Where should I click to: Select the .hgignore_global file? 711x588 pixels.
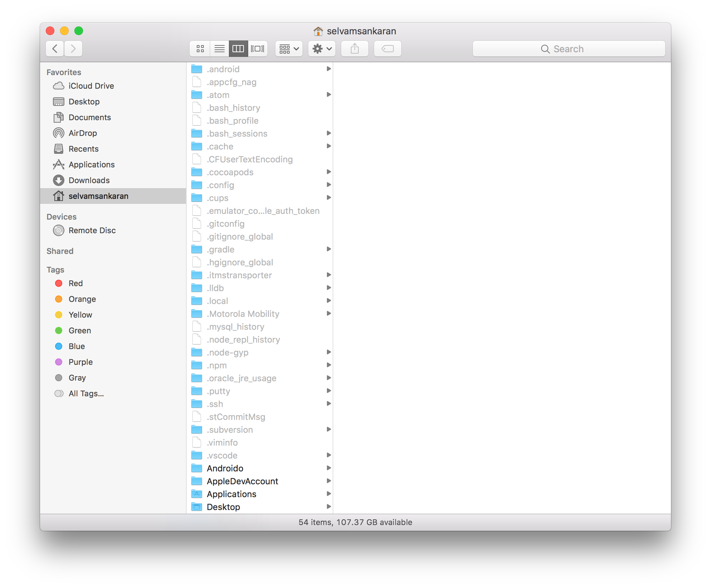point(260,263)
